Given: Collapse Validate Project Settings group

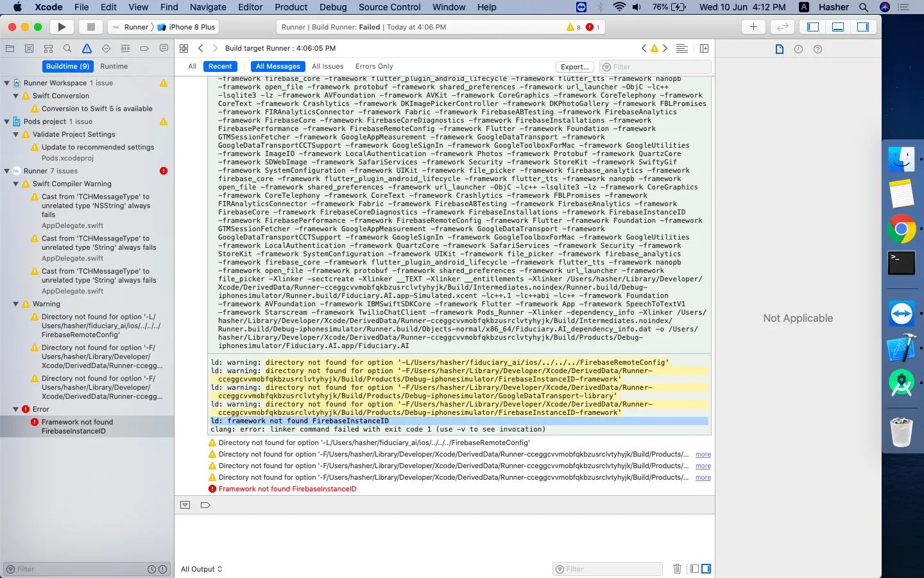Looking at the screenshot, I should [x=16, y=134].
